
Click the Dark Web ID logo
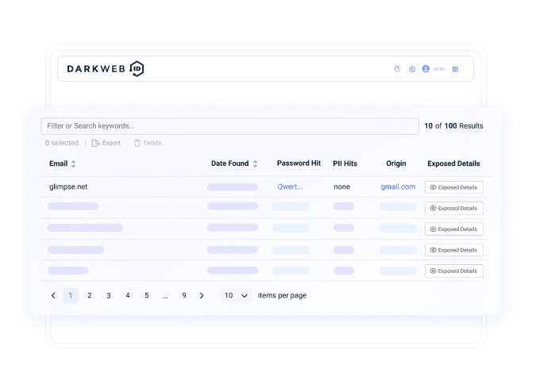tap(105, 69)
